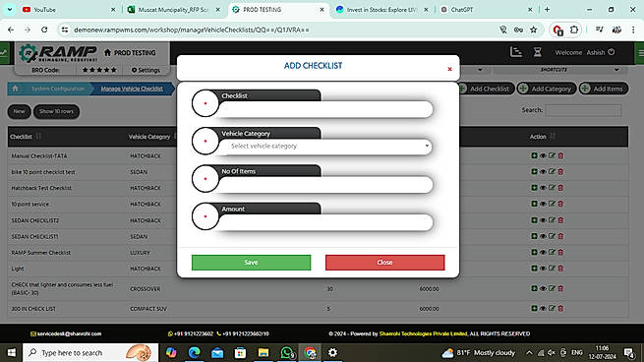The width and height of the screenshot is (644, 362).
Task: Click the table Search input box
Action: [583, 110]
